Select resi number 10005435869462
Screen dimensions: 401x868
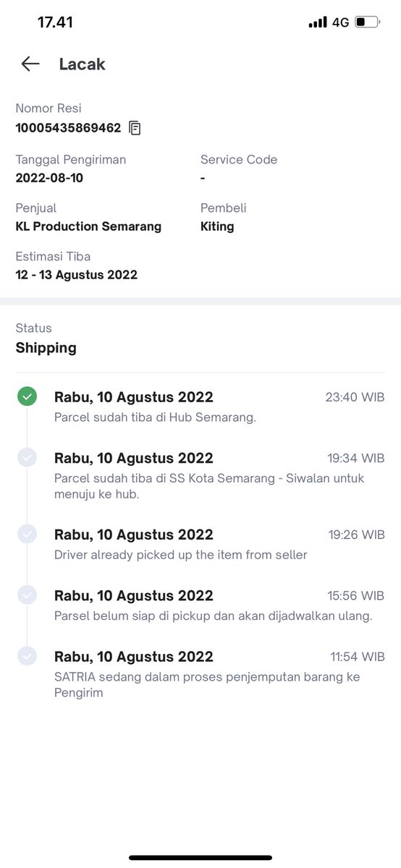click(x=68, y=128)
